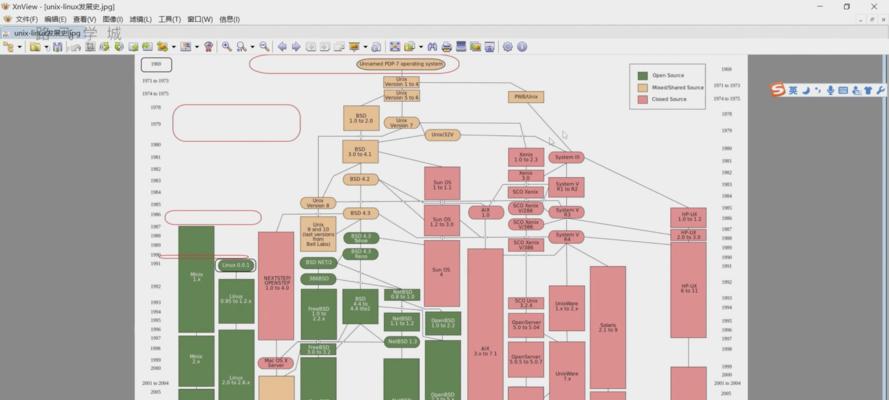Open the 图像(I) menu

pos(113,19)
